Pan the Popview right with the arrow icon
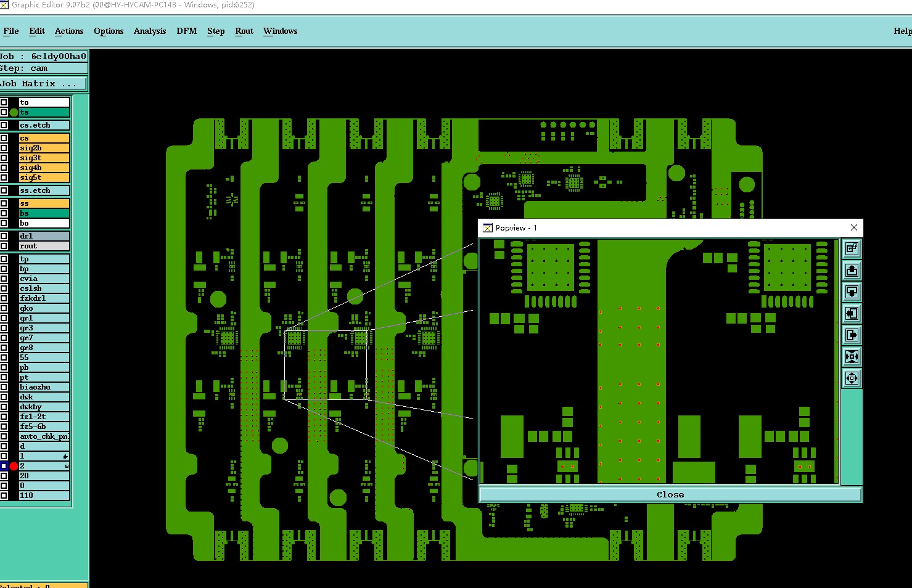This screenshot has width=912, height=588. (x=852, y=335)
